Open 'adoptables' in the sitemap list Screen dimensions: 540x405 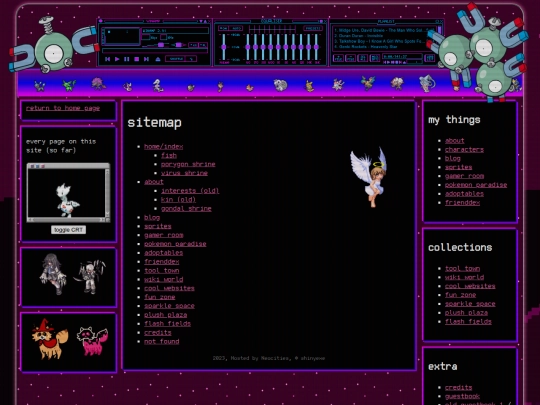pyautogui.click(x=163, y=253)
